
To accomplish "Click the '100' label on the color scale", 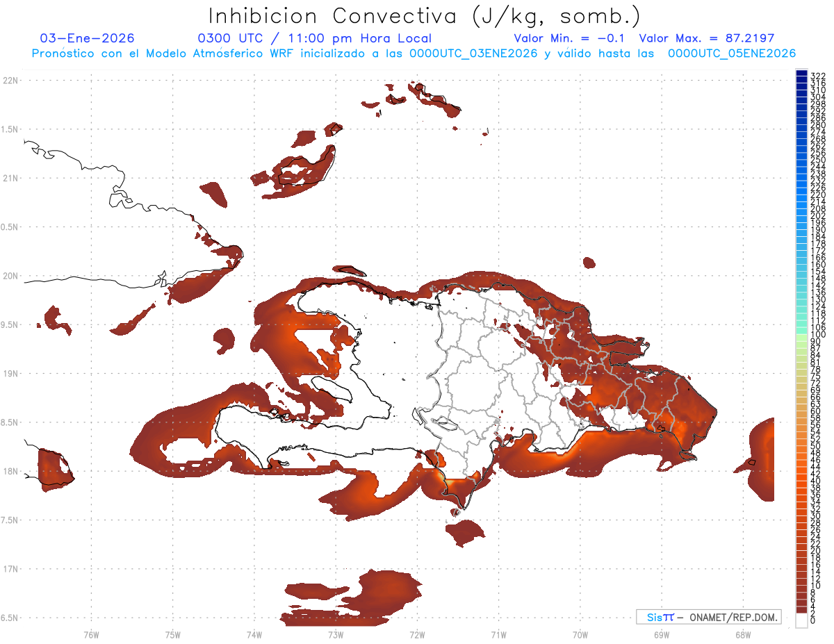I will [817, 335].
